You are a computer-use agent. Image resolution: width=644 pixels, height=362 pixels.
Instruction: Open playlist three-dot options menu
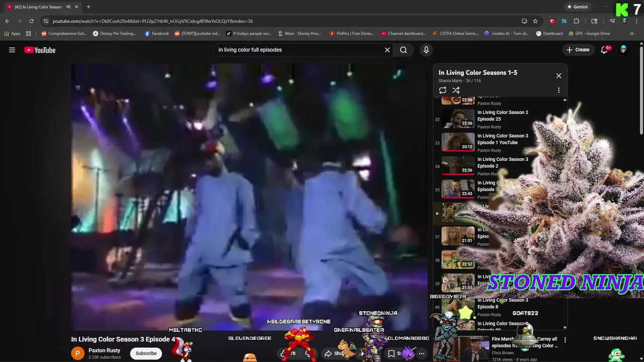pos(558,90)
